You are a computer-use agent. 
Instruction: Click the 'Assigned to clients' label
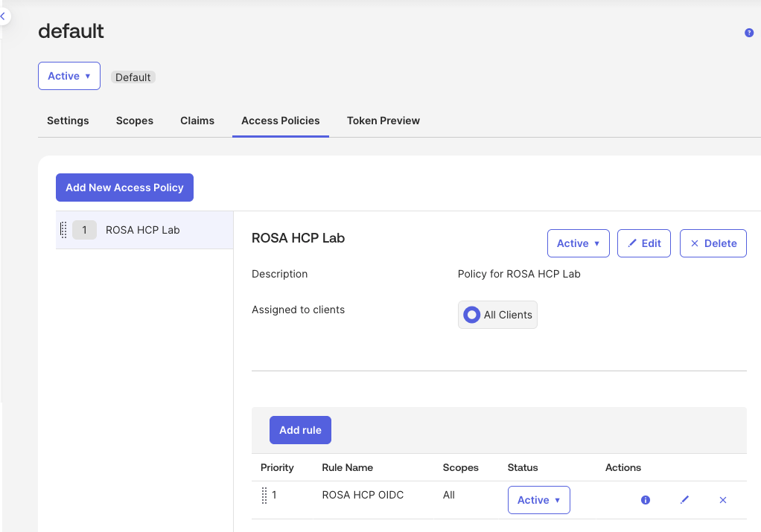(x=298, y=310)
